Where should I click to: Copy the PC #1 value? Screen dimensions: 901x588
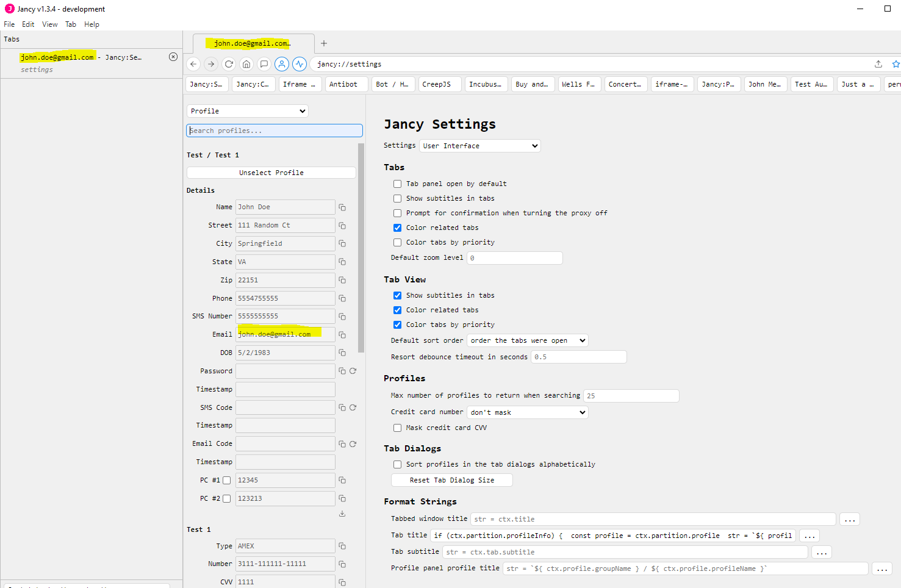[342, 480]
